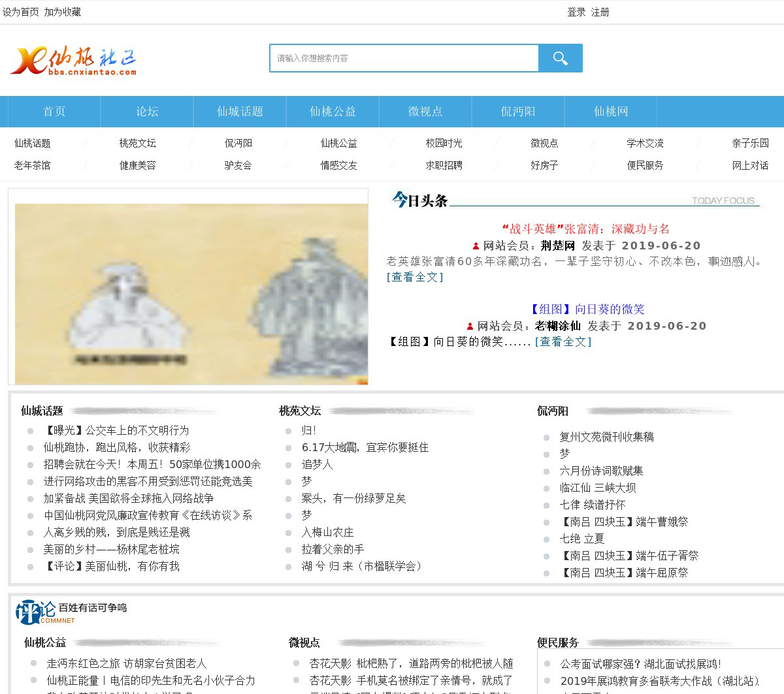Image resolution: width=784 pixels, height=694 pixels.
Task: Open member profile 荆楚网
Action: pyautogui.click(x=558, y=246)
